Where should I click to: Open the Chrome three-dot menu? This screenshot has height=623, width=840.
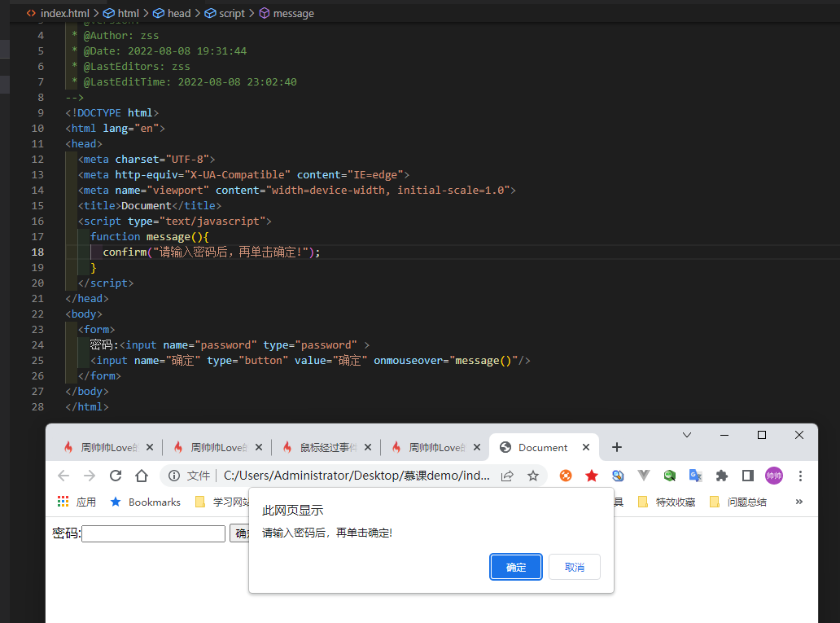pyautogui.click(x=800, y=476)
